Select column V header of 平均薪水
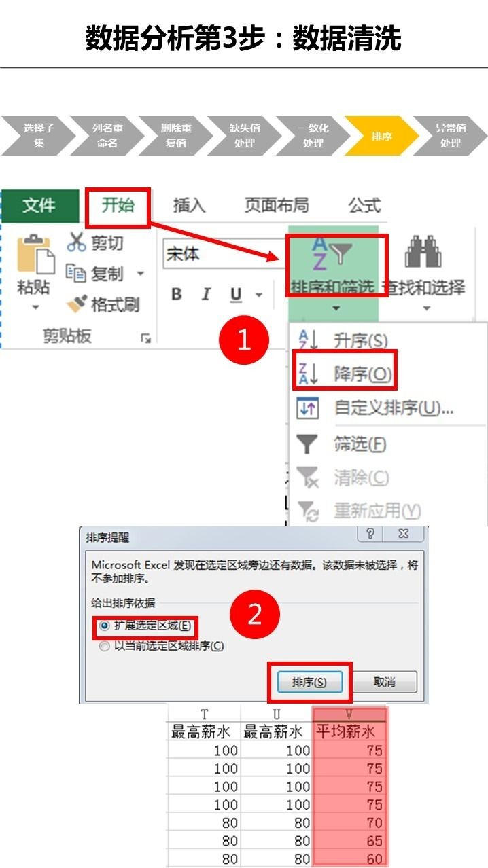The width and height of the screenshot is (488, 868). tap(348, 714)
